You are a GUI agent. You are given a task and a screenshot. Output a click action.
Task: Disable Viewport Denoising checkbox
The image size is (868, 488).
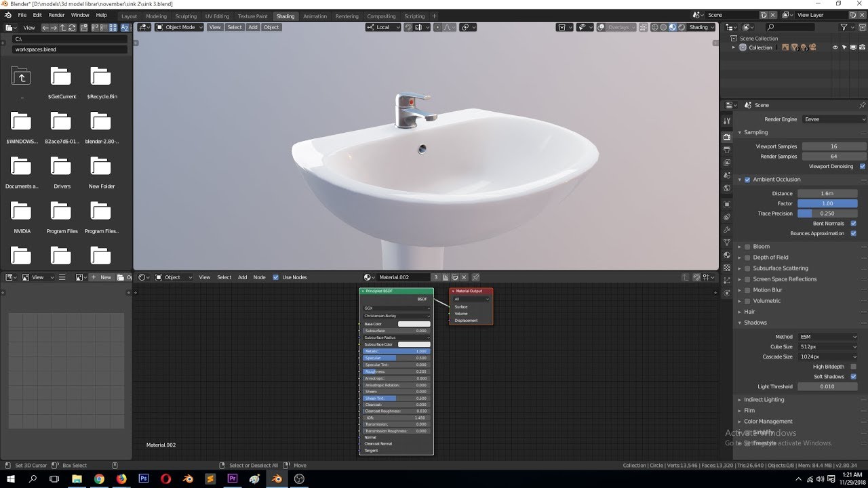[863, 166]
